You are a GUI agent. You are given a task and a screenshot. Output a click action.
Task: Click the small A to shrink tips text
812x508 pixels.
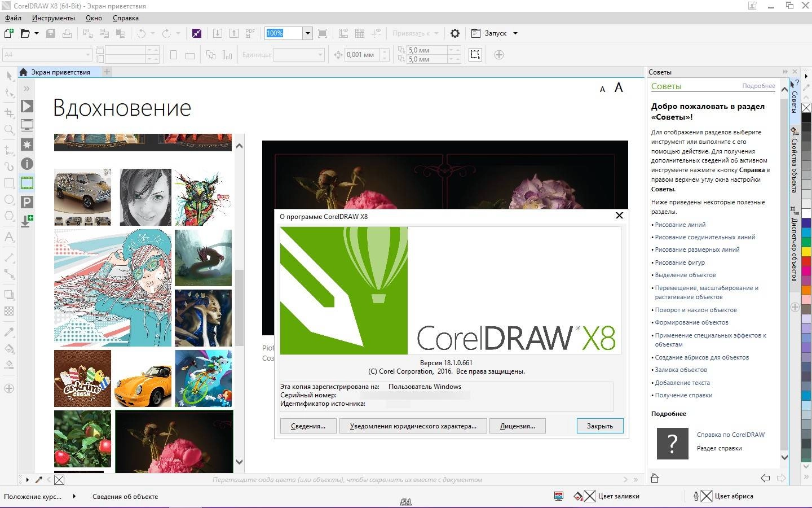[602, 89]
